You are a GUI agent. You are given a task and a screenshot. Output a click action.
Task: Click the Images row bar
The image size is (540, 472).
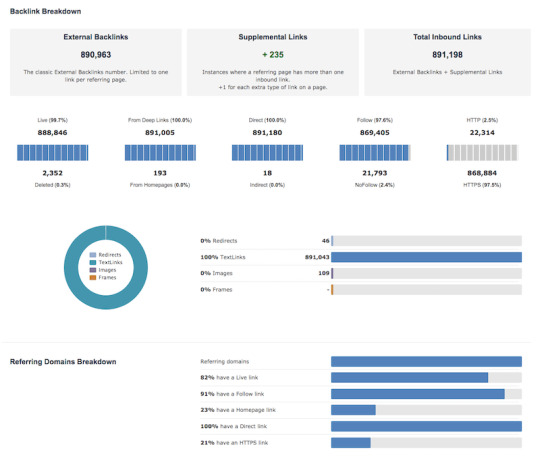click(426, 273)
